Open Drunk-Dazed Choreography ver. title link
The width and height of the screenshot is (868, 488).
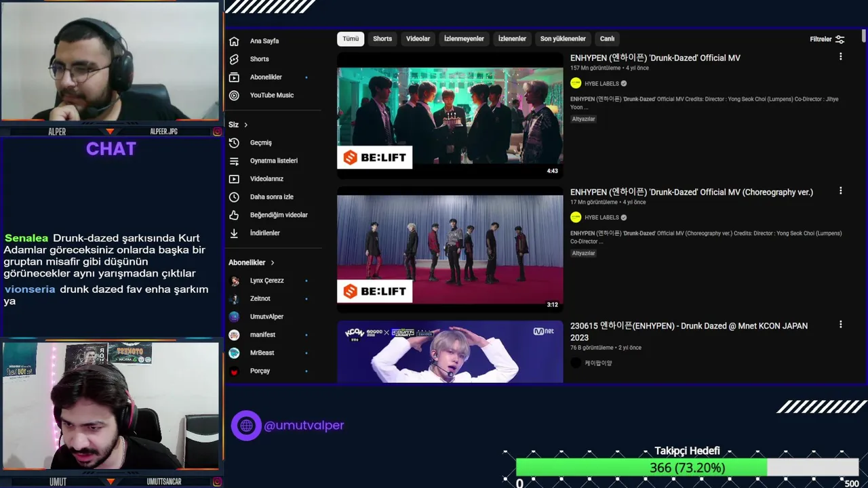point(692,192)
